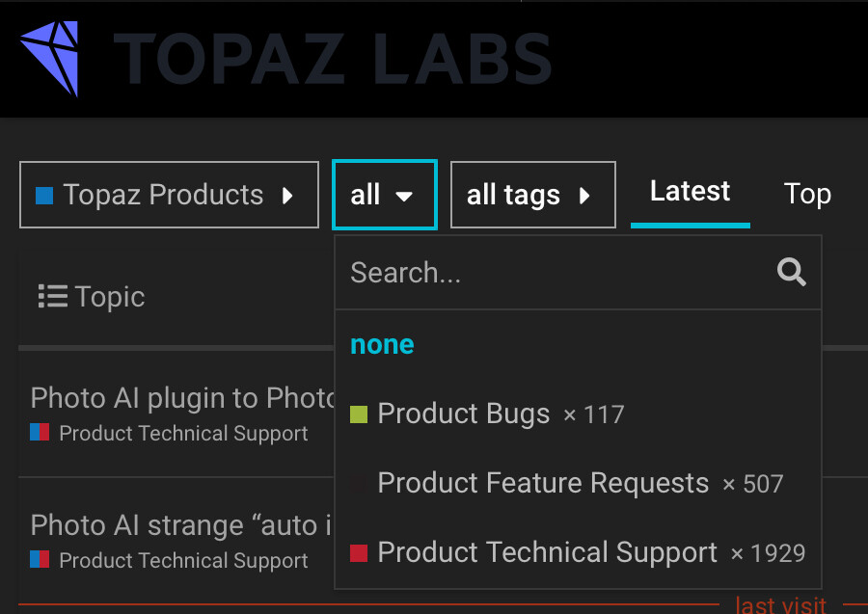Click the blue Topaz Products category square
Screen dimensions: 868x614
coord(44,196)
